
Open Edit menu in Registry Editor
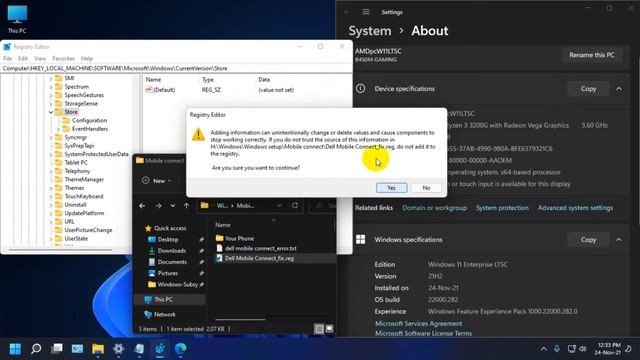click(23, 58)
